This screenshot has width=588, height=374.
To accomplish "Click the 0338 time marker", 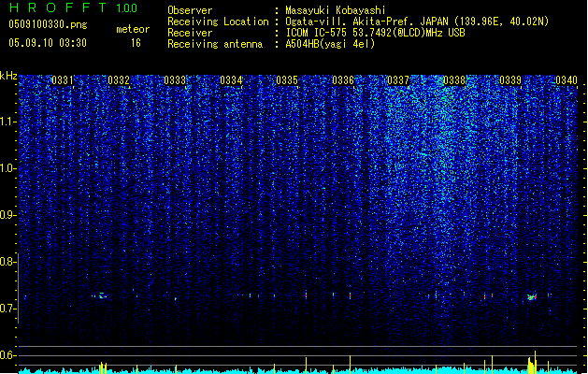I will 454,80.
